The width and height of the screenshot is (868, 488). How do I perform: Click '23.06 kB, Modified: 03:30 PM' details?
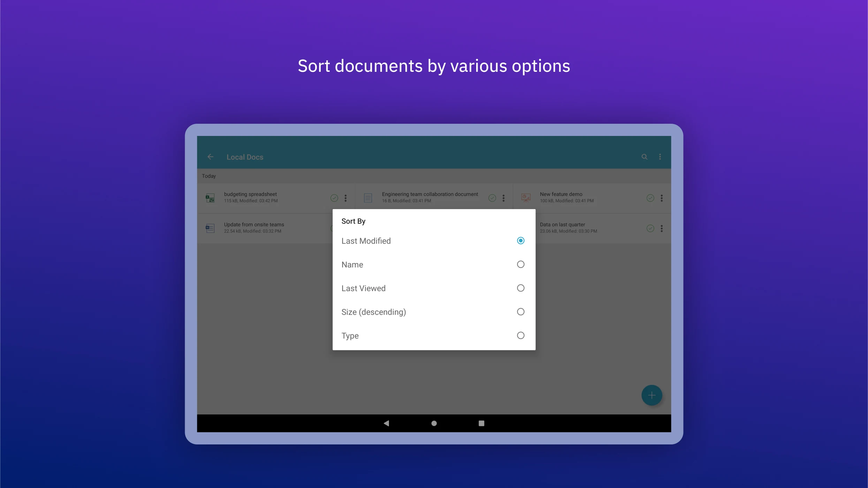pyautogui.click(x=568, y=231)
